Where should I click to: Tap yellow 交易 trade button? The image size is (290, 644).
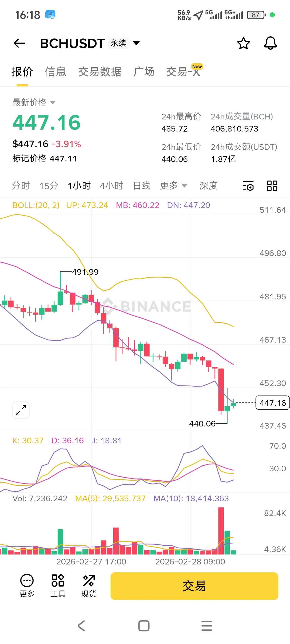coord(194,586)
